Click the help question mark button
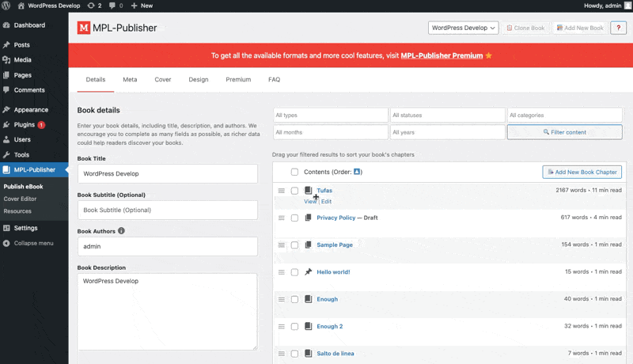 (618, 28)
